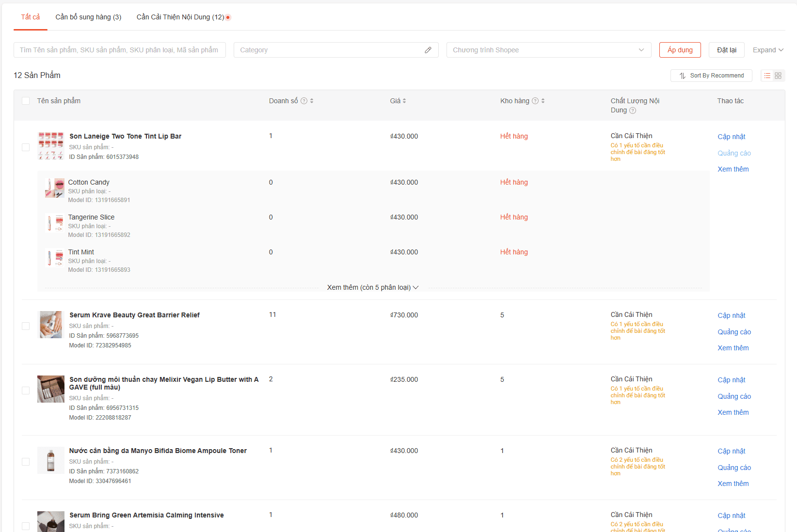
Task: Expand Xem thêm (còn 5 phân loại)
Action: coord(373,287)
